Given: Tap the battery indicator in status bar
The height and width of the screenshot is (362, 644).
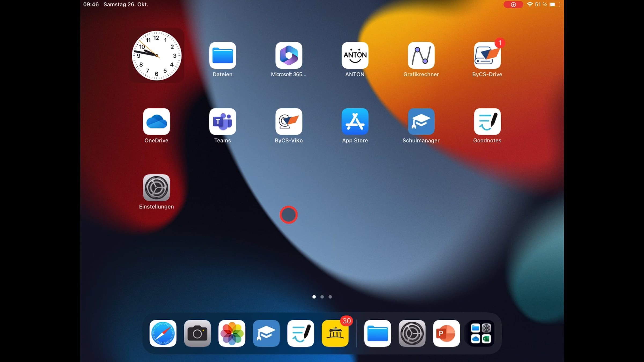Looking at the screenshot, I should (x=555, y=5).
